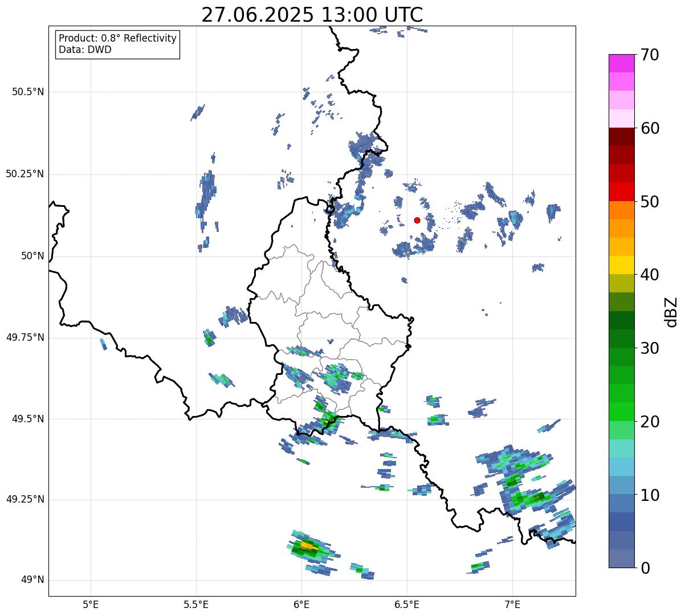This screenshot has height=616, width=685.
Task: Click the 49.5°N latitude label
Action: (x=28, y=419)
